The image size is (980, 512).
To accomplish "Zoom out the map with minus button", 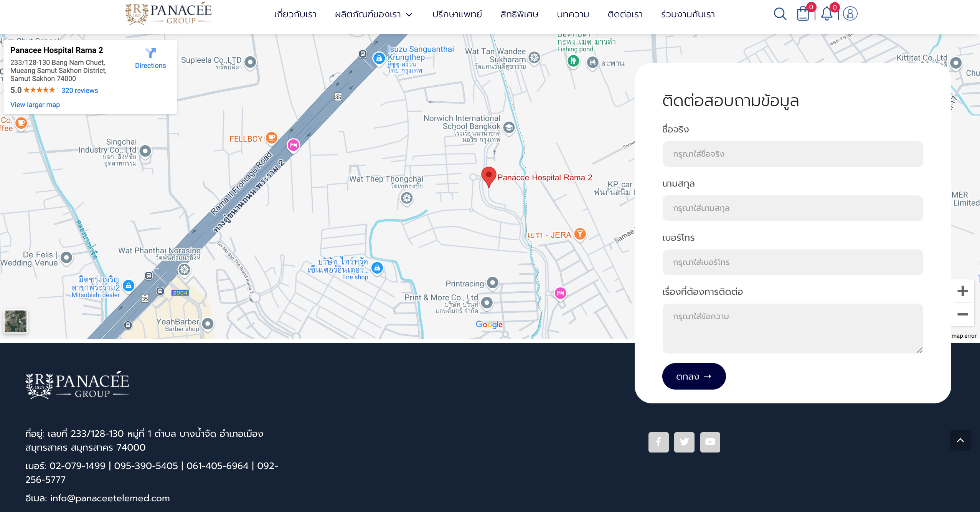I will pyautogui.click(x=962, y=314).
